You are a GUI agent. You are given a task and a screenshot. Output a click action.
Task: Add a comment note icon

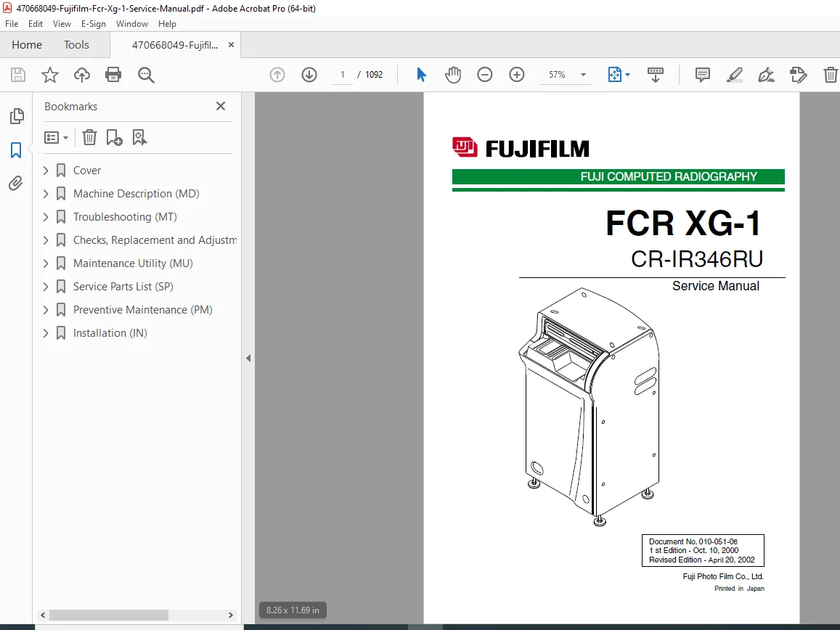(702, 75)
